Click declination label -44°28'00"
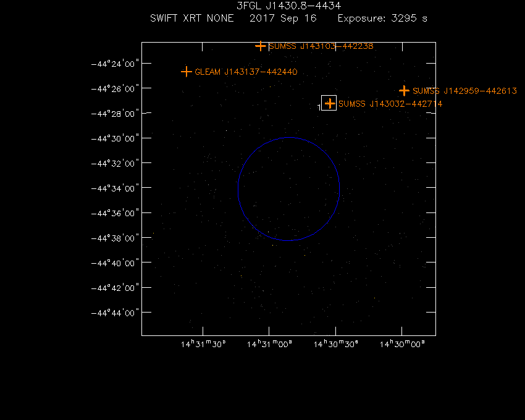Image resolution: width=525 pixels, height=420 pixels. pyautogui.click(x=115, y=114)
